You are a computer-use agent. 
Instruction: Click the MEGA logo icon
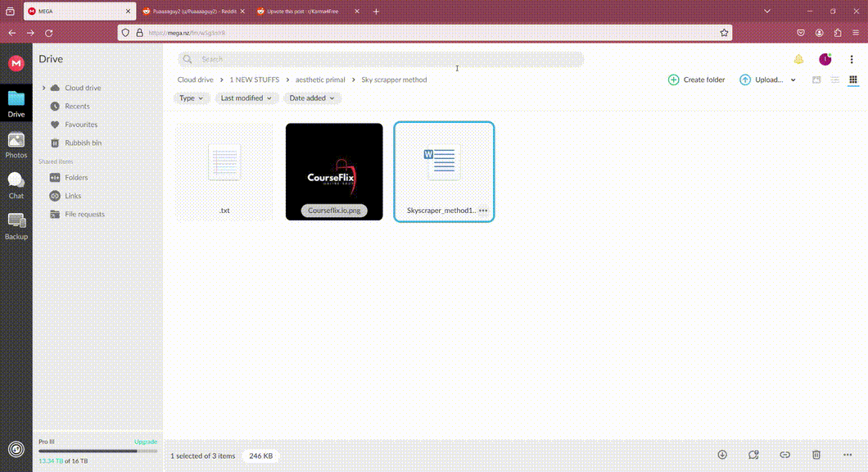pyautogui.click(x=16, y=64)
